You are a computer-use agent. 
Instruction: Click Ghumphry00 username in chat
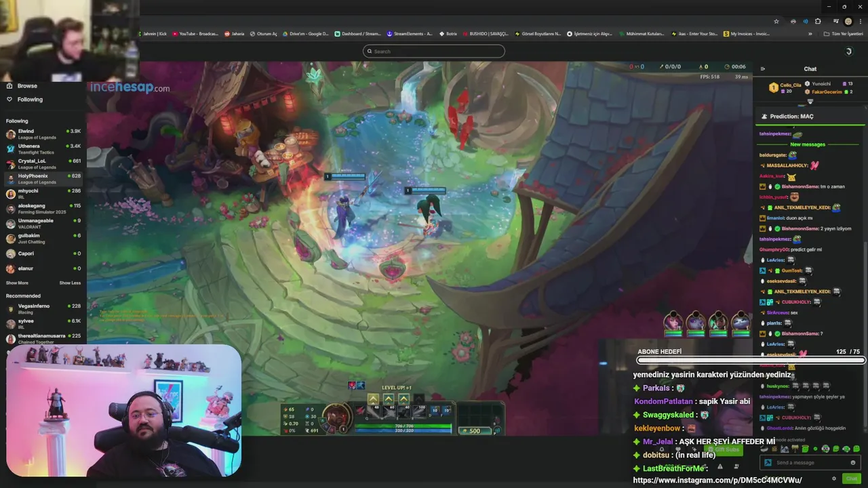[x=774, y=249]
